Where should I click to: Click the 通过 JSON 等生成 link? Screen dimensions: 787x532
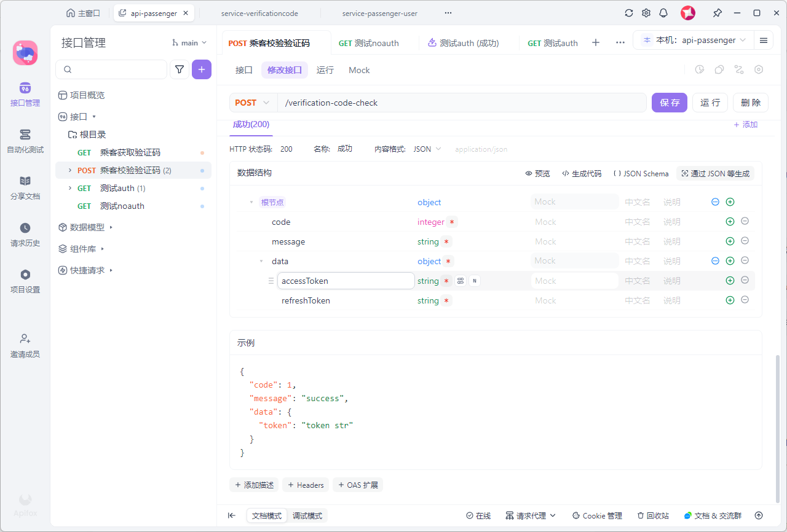click(715, 173)
